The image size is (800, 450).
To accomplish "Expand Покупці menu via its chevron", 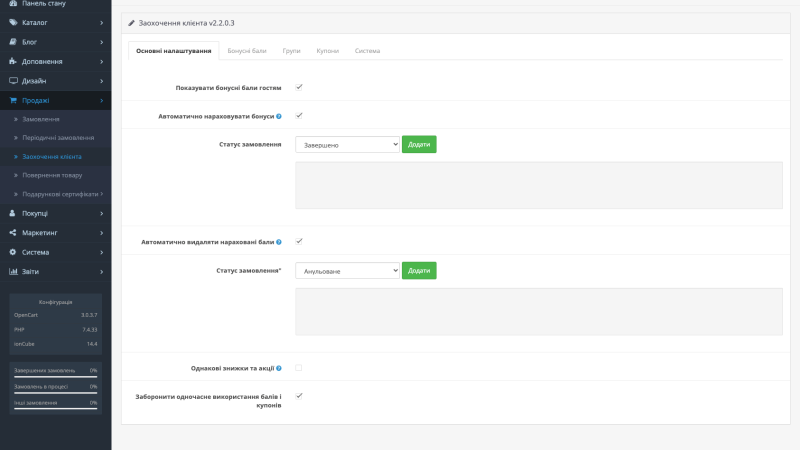I will coord(102,213).
